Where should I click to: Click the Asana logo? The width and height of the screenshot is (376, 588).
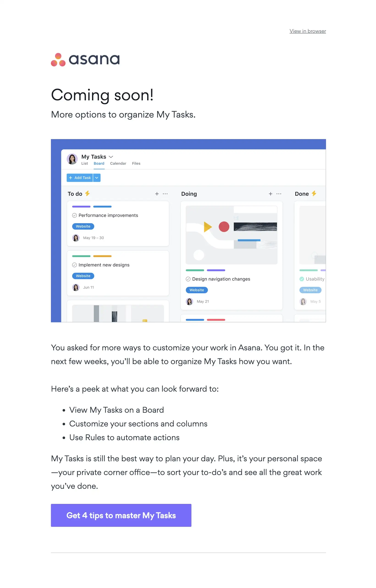(x=85, y=59)
